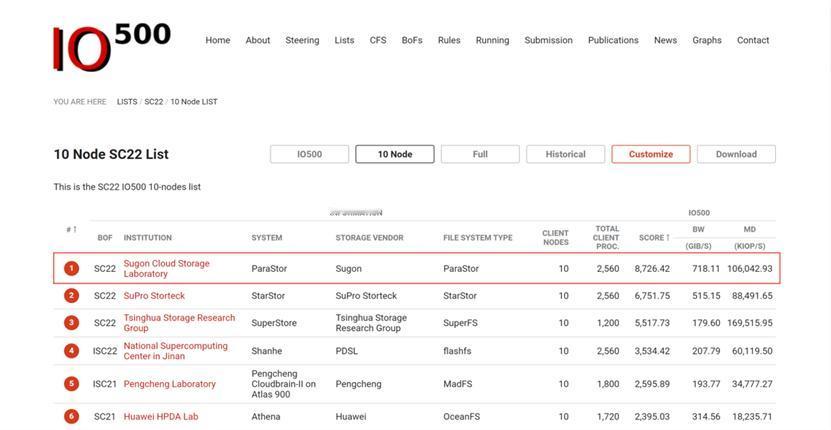Click the IO500 logo
The width and height of the screenshot is (831, 430).
tap(111, 47)
